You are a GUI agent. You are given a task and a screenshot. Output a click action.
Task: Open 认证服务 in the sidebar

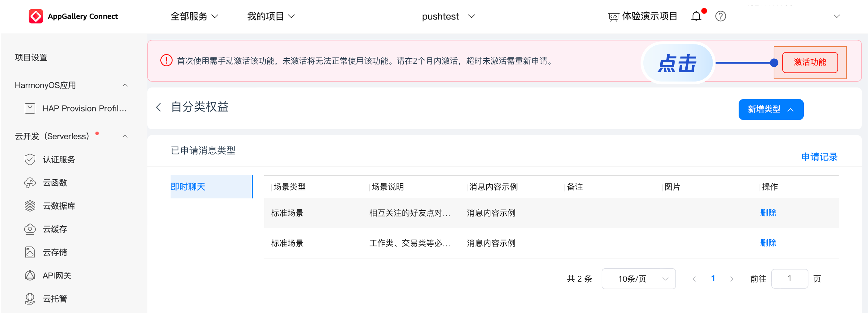(59, 160)
